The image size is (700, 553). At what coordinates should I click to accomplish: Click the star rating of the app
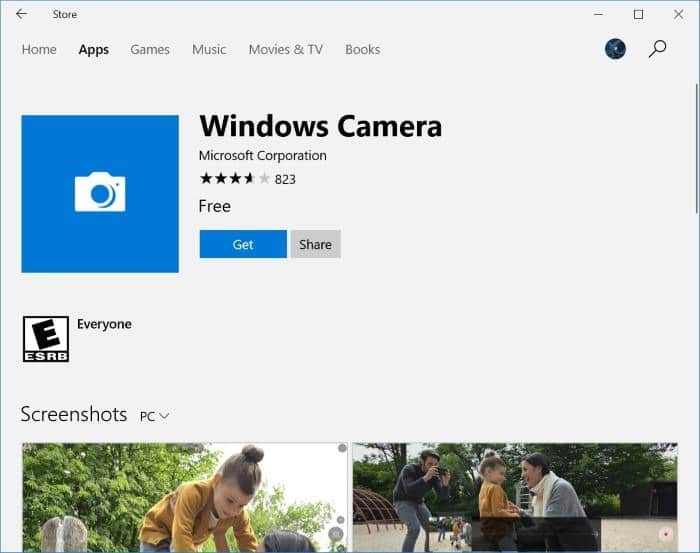pyautogui.click(x=235, y=179)
